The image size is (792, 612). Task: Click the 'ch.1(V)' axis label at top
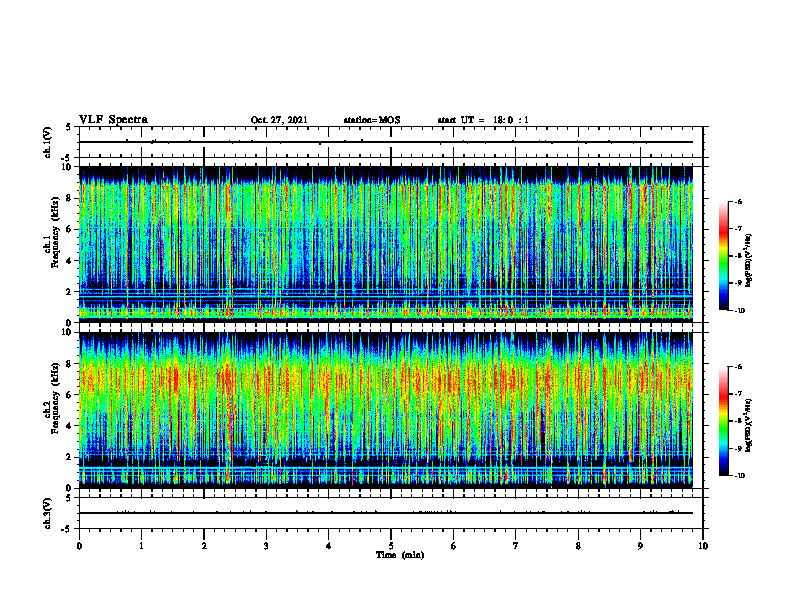tap(48, 142)
